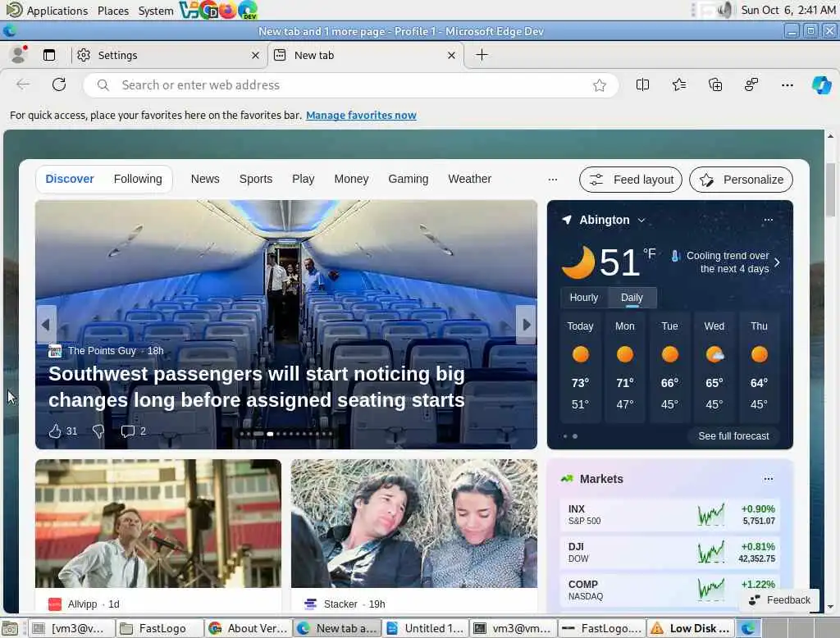Open the About Ver... Chrome taskbar window
The height and width of the screenshot is (638, 840).
point(248,628)
